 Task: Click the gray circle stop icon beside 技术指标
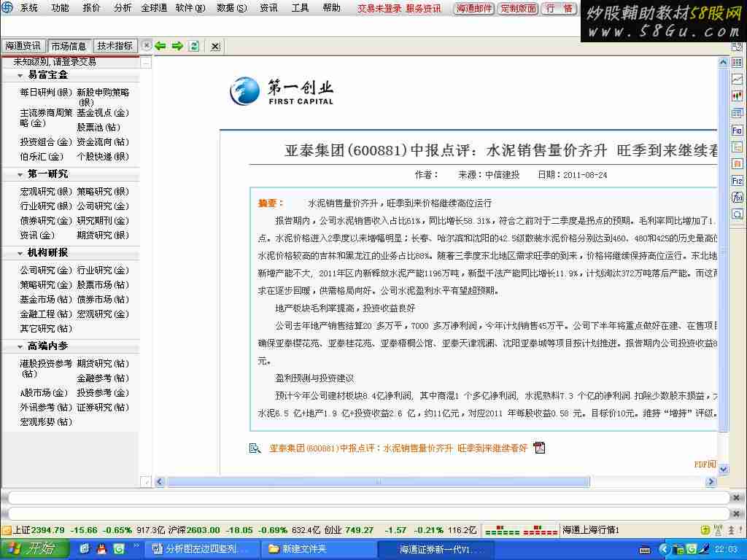click(x=147, y=45)
